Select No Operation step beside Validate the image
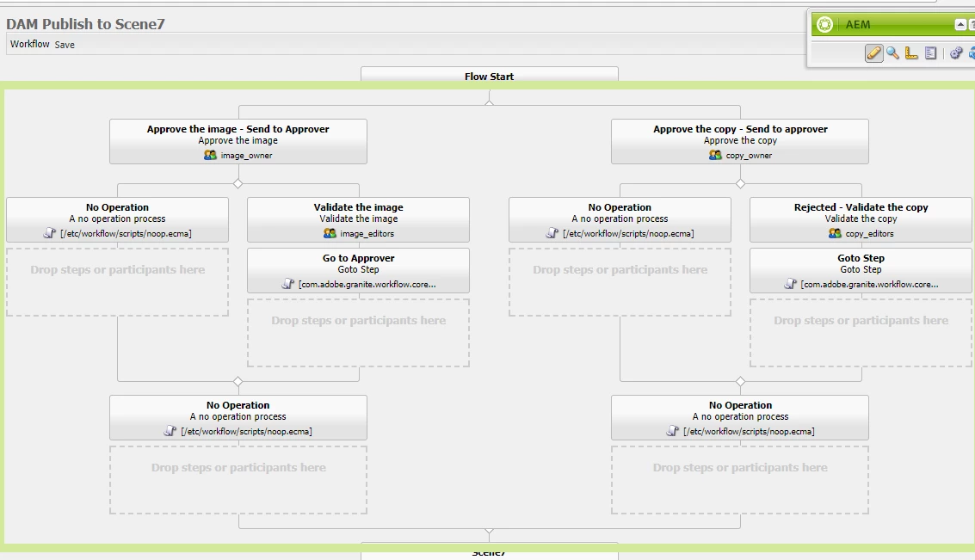Screen dimensions: 975x560 (118, 220)
